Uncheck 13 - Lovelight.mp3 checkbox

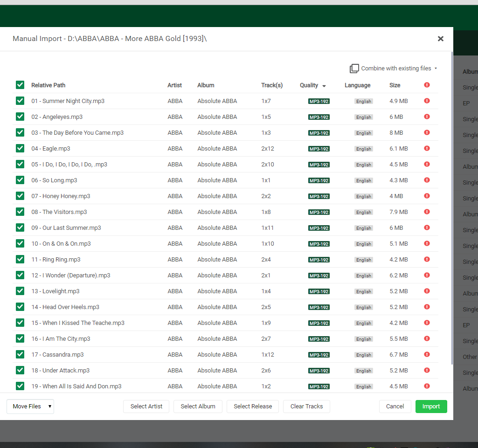click(x=20, y=291)
